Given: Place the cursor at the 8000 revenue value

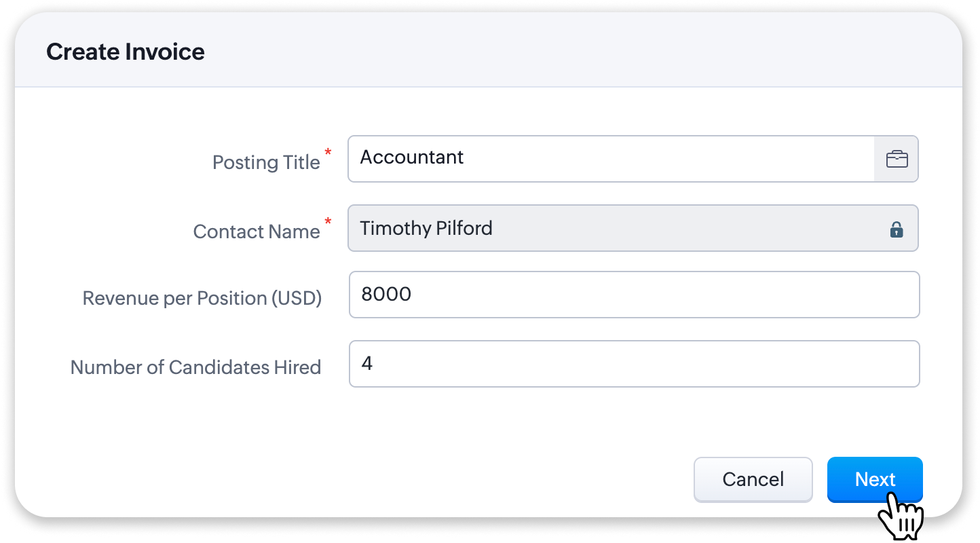Looking at the screenshot, I should point(386,295).
